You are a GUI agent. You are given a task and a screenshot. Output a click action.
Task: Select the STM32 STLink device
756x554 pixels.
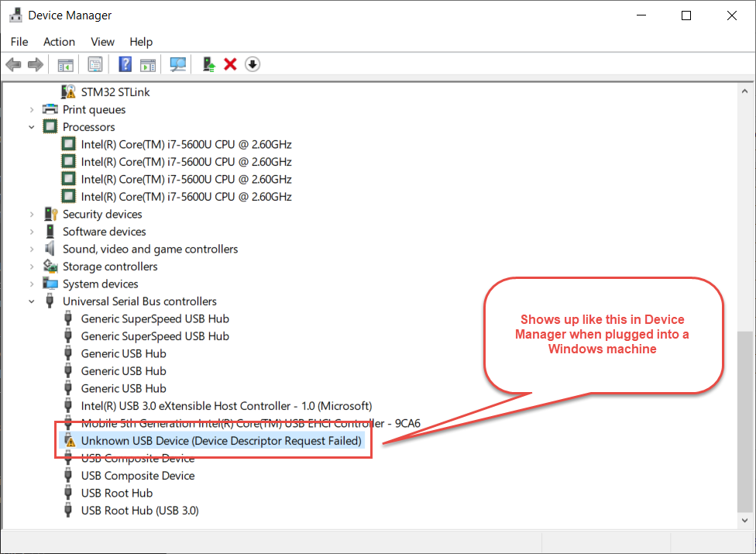pyautogui.click(x=115, y=92)
